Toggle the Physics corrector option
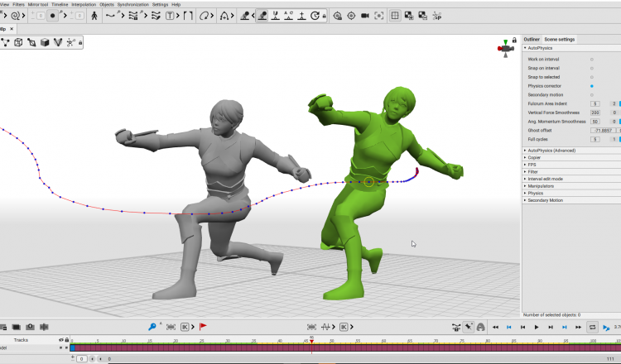 tap(591, 86)
